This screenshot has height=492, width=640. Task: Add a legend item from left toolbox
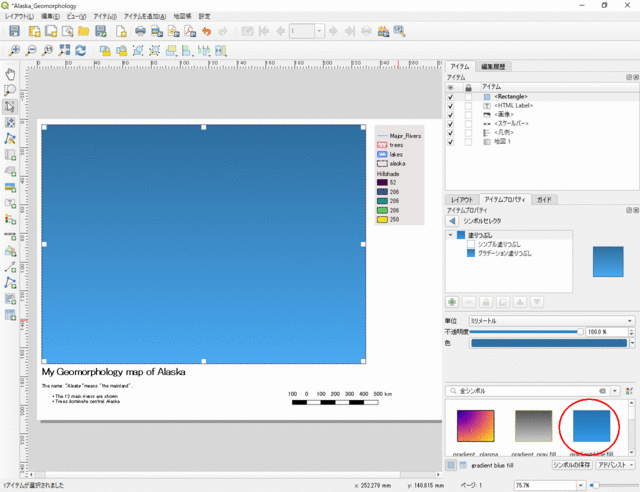pos(10,219)
